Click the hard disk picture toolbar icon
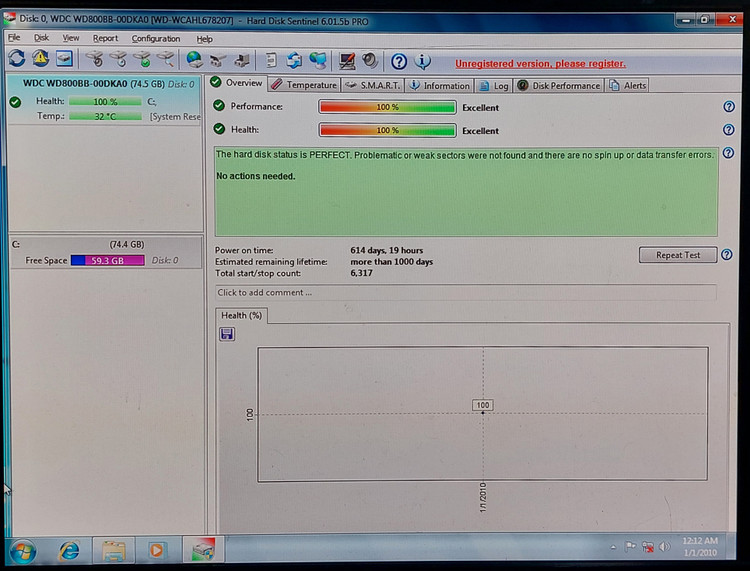This screenshot has width=750, height=571. tap(64, 59)
